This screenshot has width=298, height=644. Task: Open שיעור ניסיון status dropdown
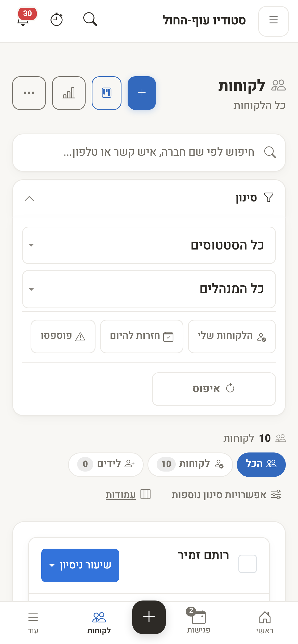point(80,565)
